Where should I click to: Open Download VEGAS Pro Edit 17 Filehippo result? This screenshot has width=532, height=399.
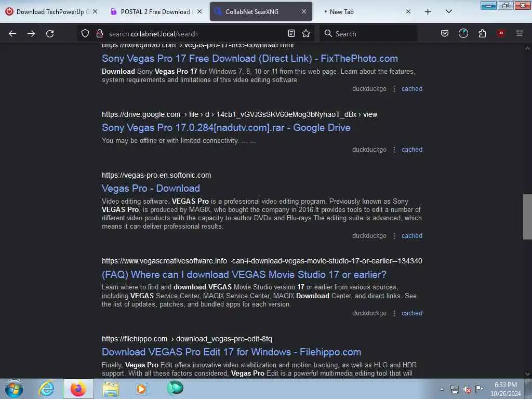(231, 352)
